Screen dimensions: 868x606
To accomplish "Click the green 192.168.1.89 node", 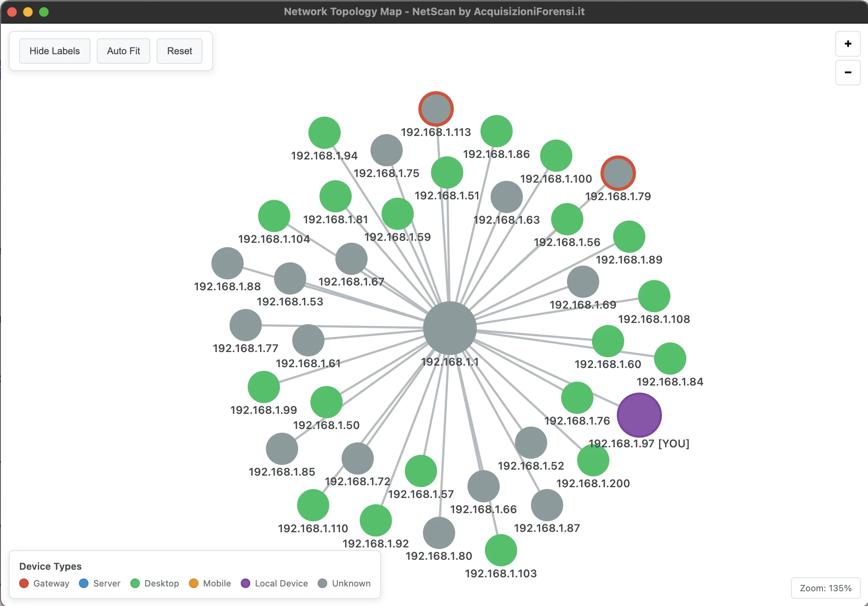I will click(x=629, y=237).
